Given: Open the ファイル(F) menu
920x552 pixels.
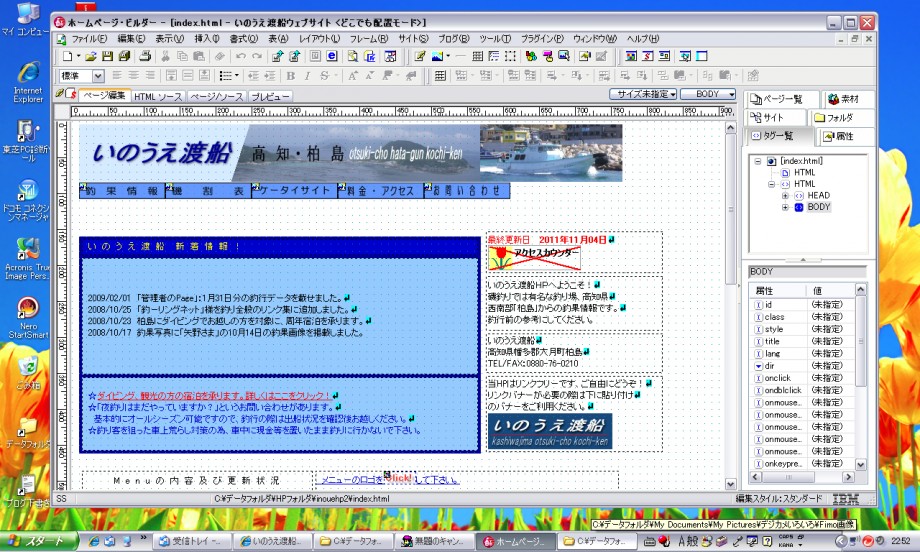Looking at the screenshot, I should 89,39.
